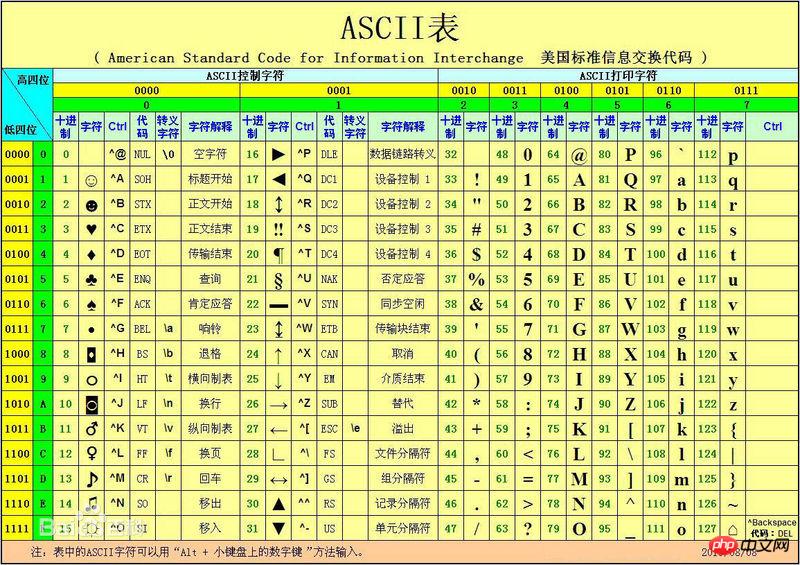Select the 'ETX' code cell
Viewport: 800px width, 565px height.
[142, 229]
